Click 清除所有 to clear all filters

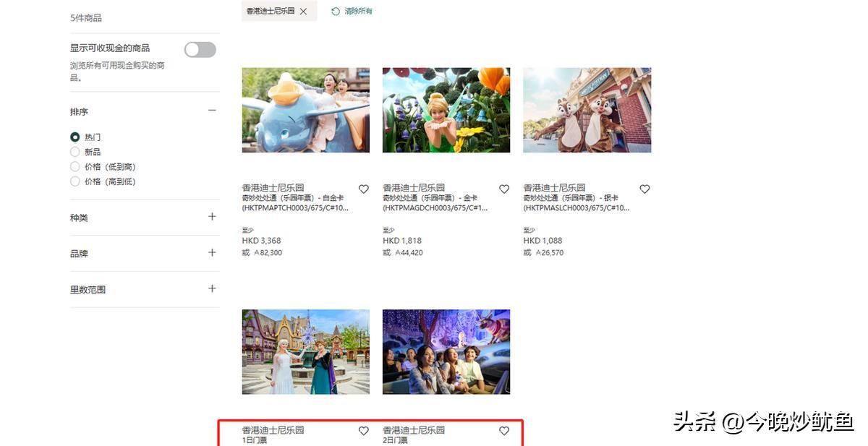tap(358, 11)
